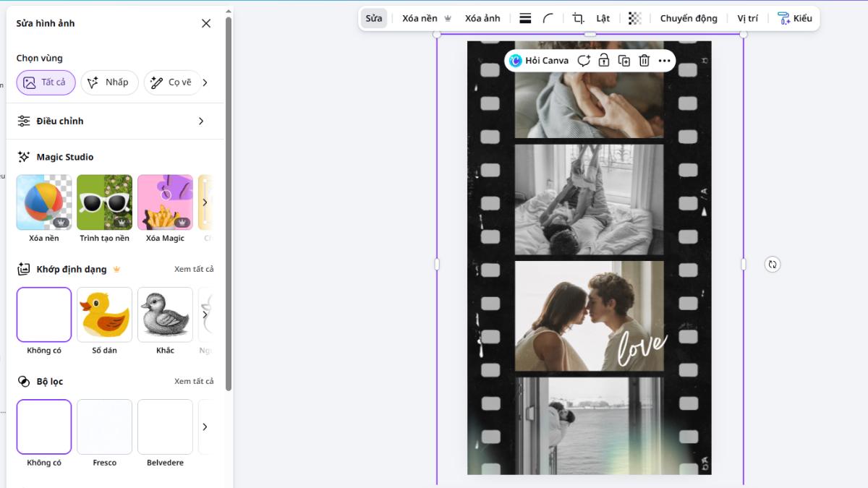Open the transparency checkerboard icon
The height and width of the screenshot is (488, 868).
pyautogui.click(x=634, y=19)
